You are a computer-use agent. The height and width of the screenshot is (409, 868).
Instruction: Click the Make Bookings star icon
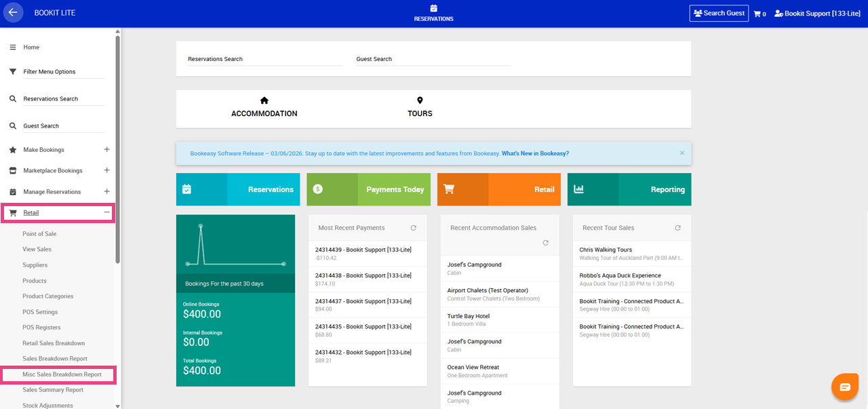coord(13,149)
